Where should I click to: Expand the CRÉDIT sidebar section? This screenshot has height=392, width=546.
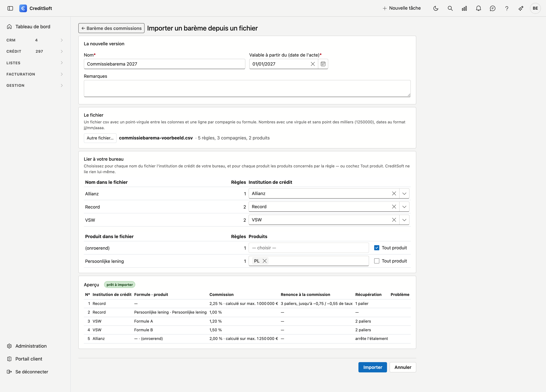pyautogui.click(x=35, y=52)
